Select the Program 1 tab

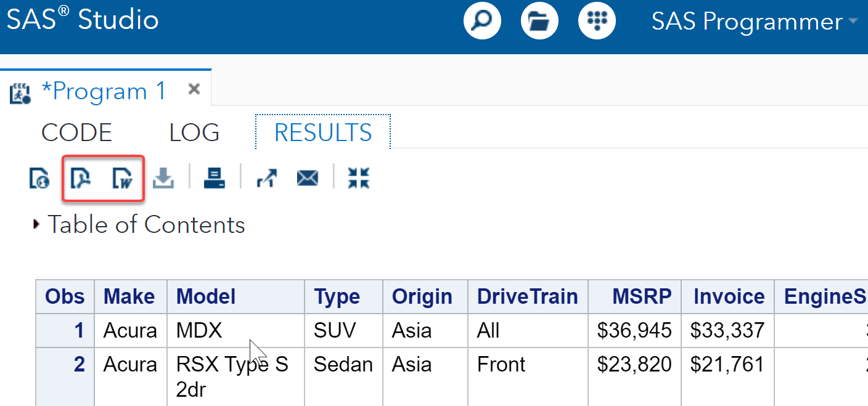tap(103, 91)
